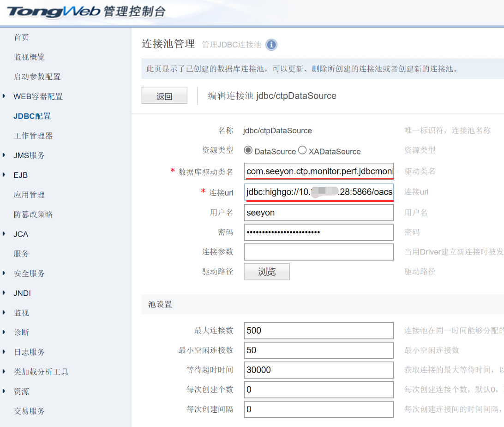This screenshot has height=427, width=504.
Task: Expand the 监视 menu arrow
Action: (4, 312)
